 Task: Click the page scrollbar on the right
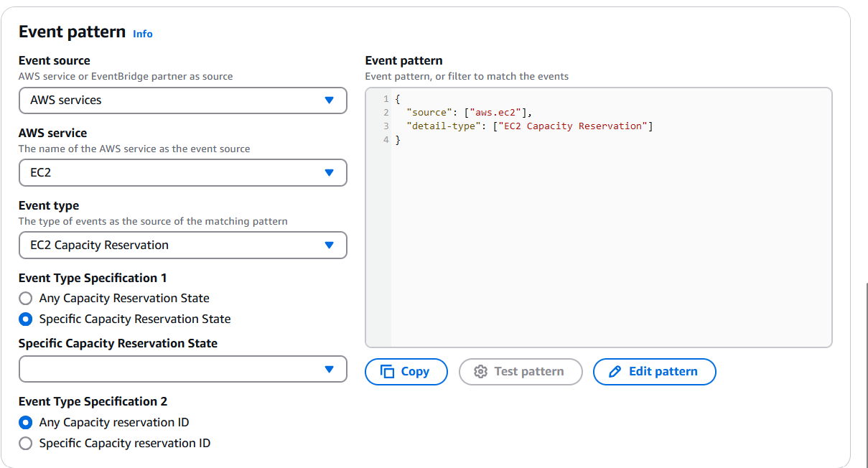click(x=867, y=373)
